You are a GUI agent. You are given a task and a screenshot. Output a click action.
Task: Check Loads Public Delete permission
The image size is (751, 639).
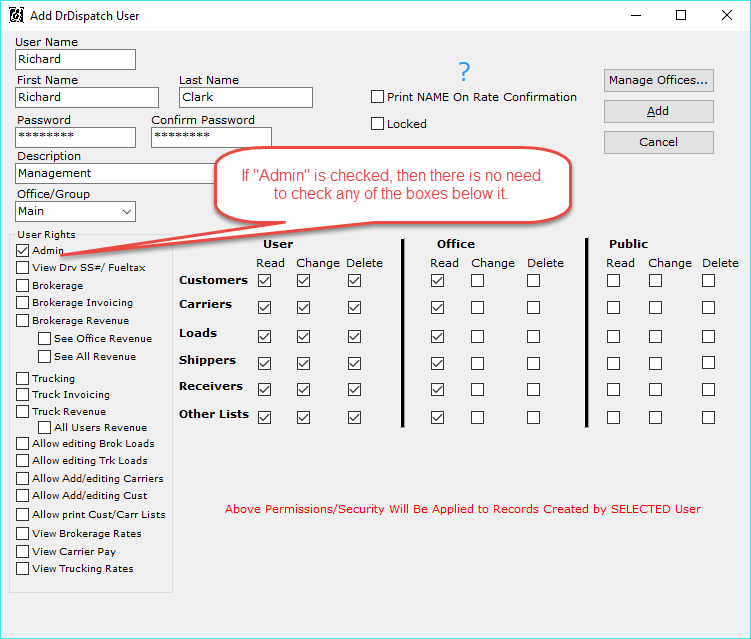pos(708,337)
